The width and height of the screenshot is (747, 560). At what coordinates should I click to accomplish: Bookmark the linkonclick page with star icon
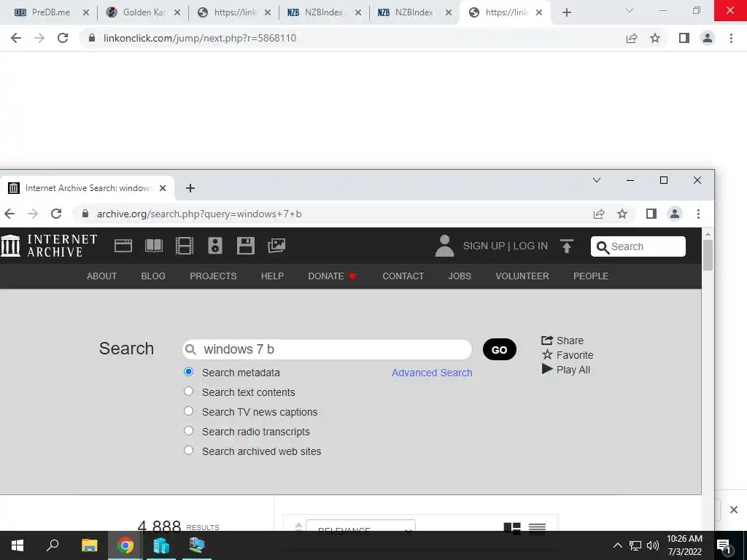coord(655,38)
